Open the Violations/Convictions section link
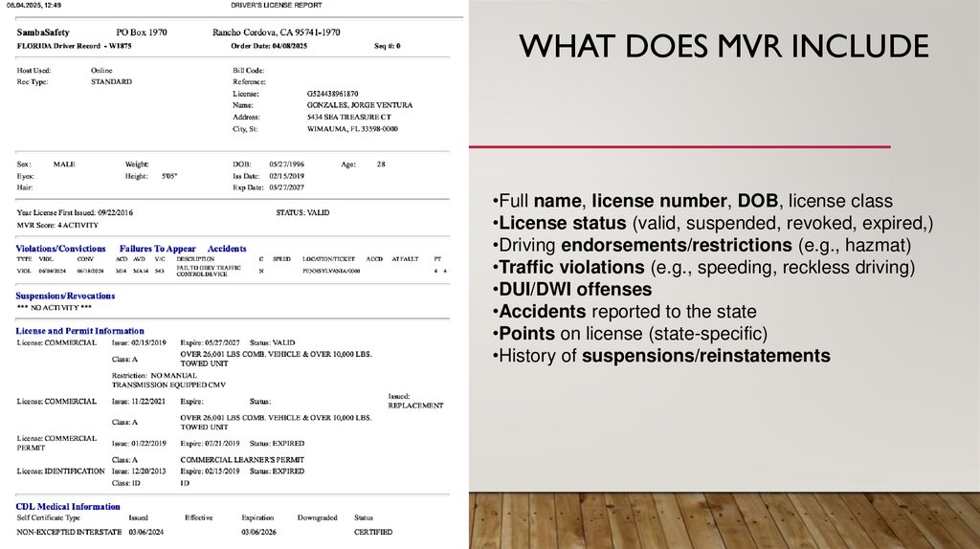This screenshot has width=980, height=549. click(x=60, y=249)
